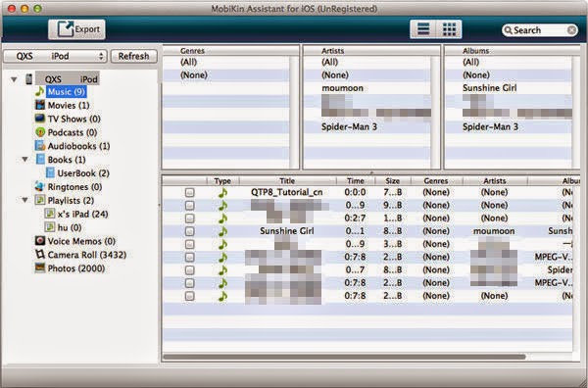588x388 pixels.
Task: Toggle checkbox of last music row
Action: coord(190,296)
